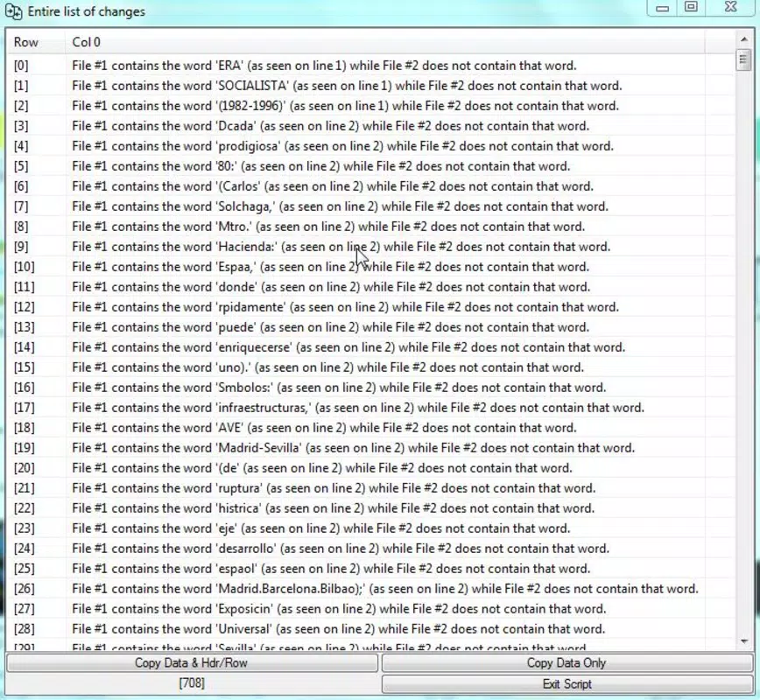The width and height of the screenshot is (760, 700).
Task: Select the row with word 'Dcada'
Action: click(371, 126)
